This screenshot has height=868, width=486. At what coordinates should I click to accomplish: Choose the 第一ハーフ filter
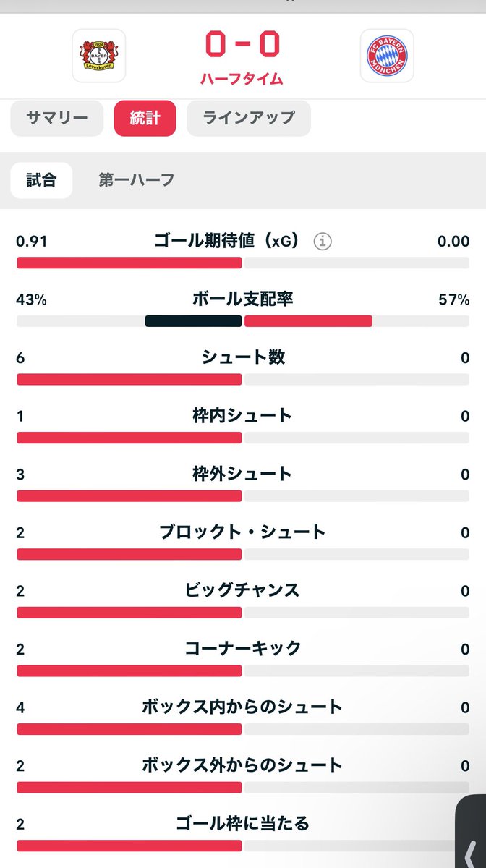click(x=137, y=180)
